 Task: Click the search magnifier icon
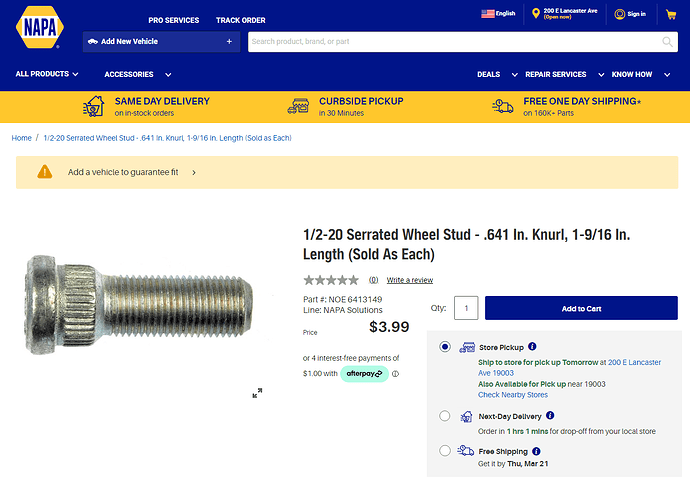point(667,42)
